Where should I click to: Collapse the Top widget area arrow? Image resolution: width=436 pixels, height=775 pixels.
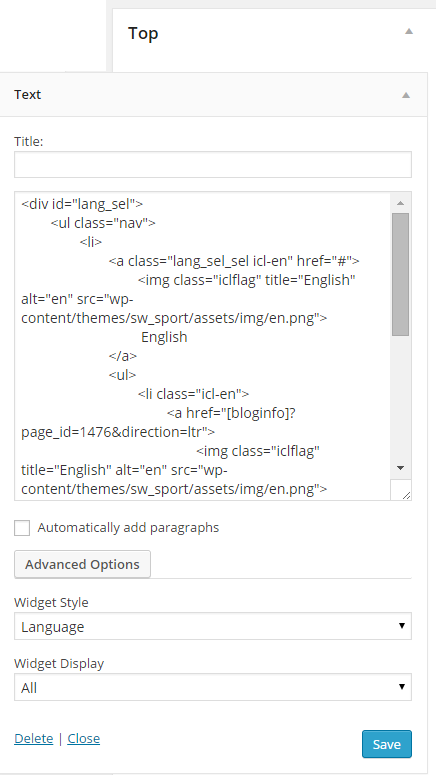point(408,31)
